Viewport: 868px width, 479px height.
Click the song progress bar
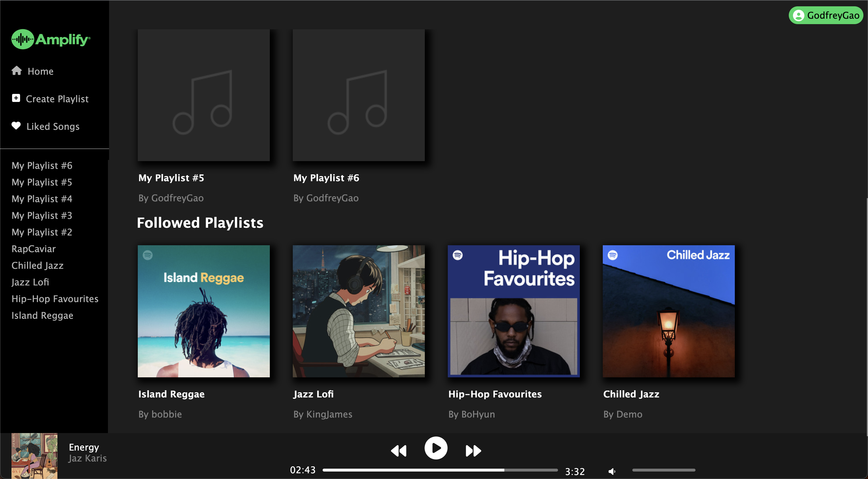pyautogui.click(x=440, y=470)
